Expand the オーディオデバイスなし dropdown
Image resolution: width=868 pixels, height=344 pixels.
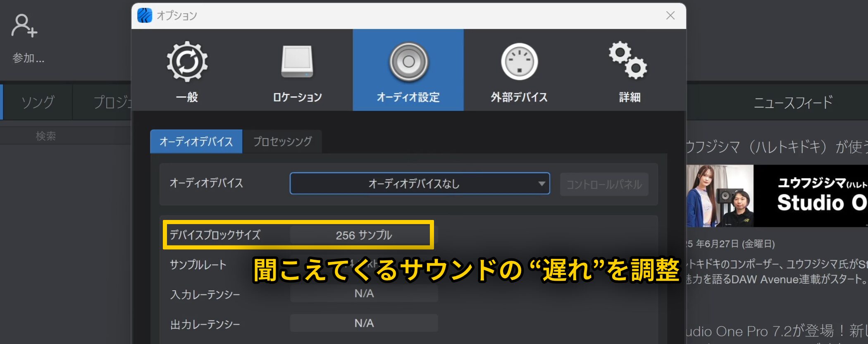(x=413, y=184)
